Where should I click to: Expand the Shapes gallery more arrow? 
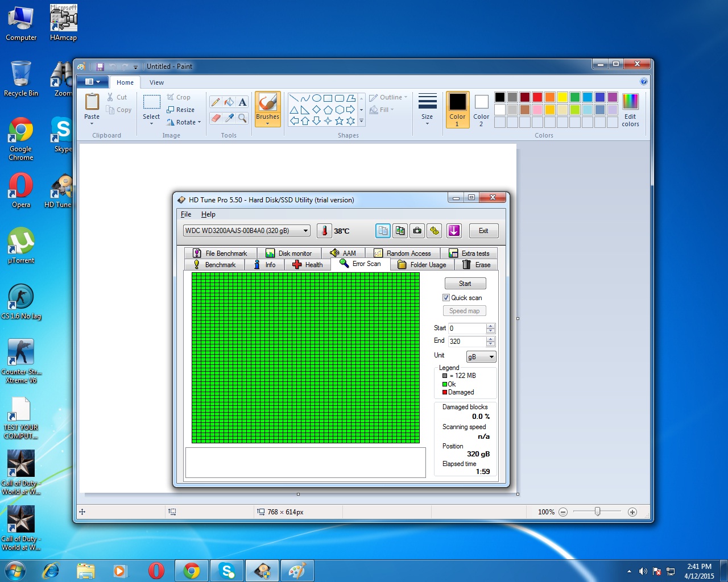click(361, 121)
